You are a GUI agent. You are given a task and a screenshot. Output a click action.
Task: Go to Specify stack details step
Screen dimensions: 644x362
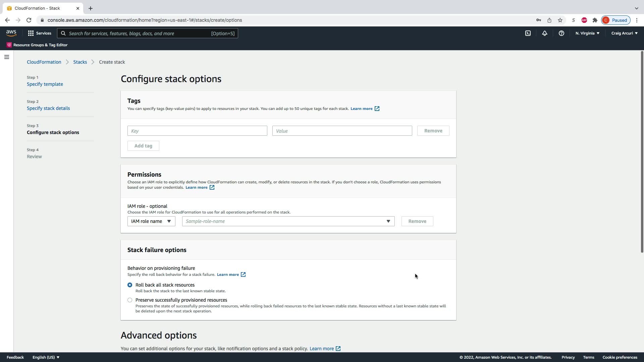pyautogui.click(x=48, y=108)
